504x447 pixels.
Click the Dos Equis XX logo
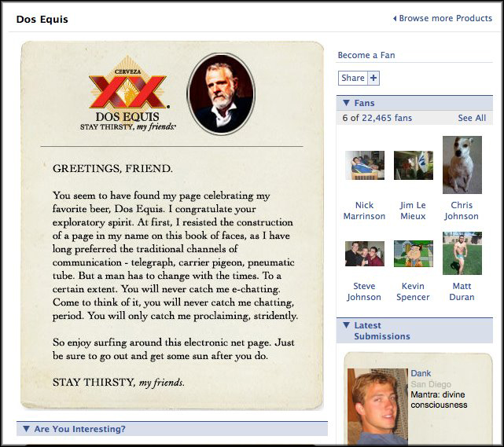click(x=128, y=93)
